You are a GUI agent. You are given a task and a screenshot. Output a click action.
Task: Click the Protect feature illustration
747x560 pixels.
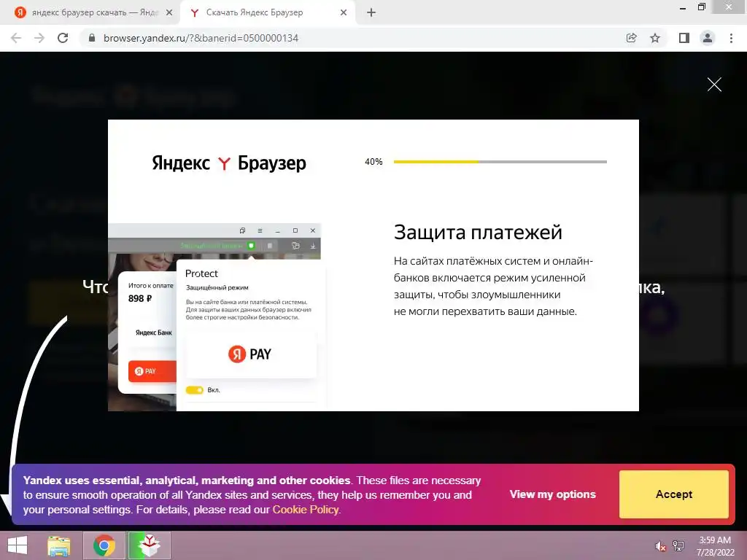217,316
